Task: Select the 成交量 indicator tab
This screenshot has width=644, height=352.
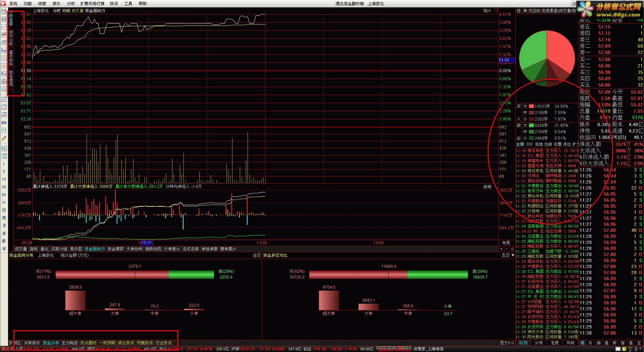Action: tap(21, 249)
